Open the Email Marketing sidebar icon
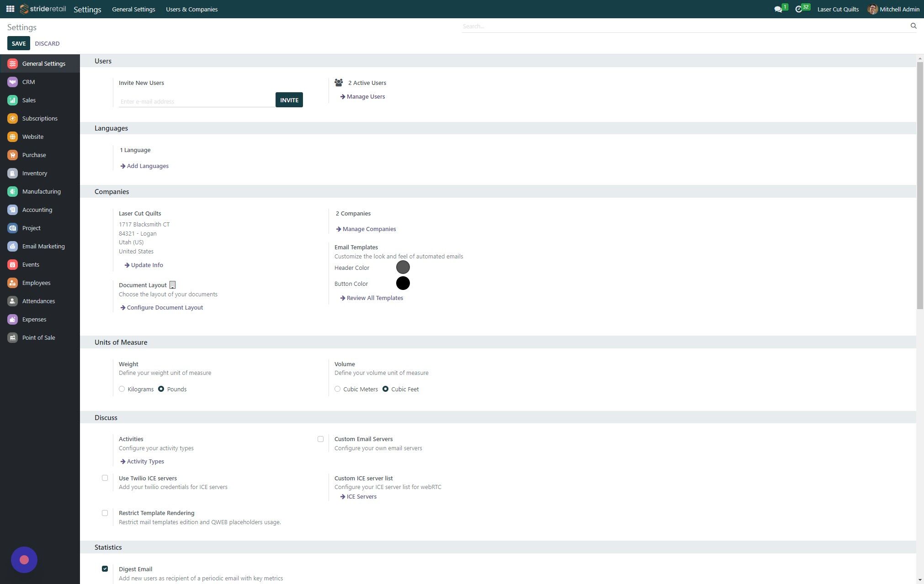Viewport: 924px width, 584px height. coord(13,247)
